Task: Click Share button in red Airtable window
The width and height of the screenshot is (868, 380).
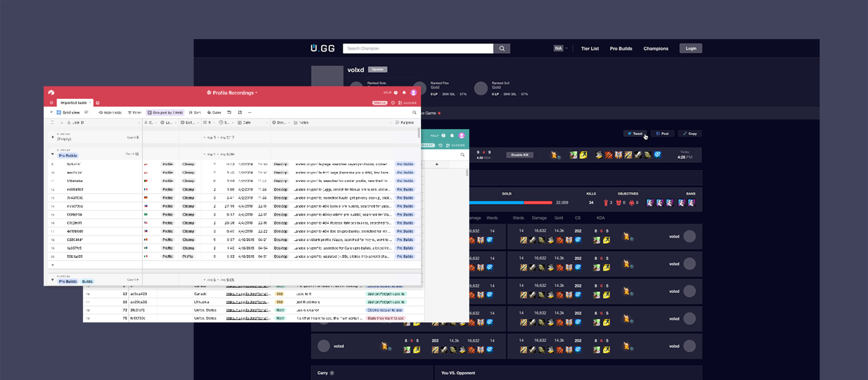Action: click(x=380, y=103)
